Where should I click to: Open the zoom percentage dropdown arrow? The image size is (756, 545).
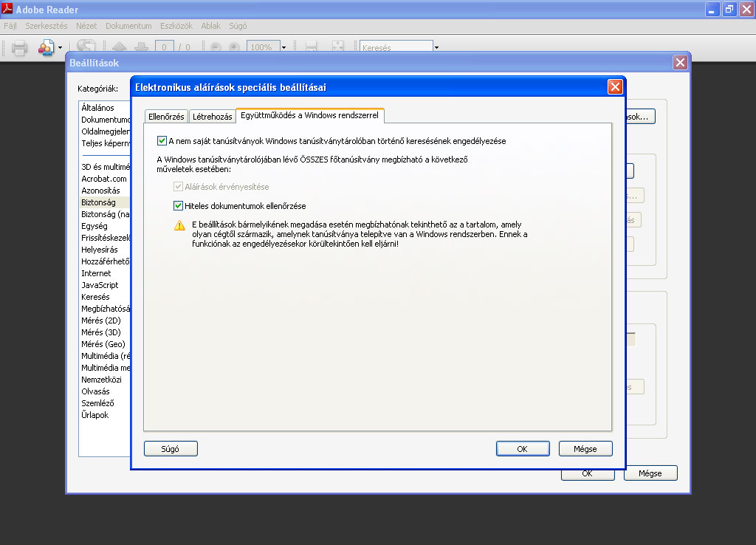[283, 47]
